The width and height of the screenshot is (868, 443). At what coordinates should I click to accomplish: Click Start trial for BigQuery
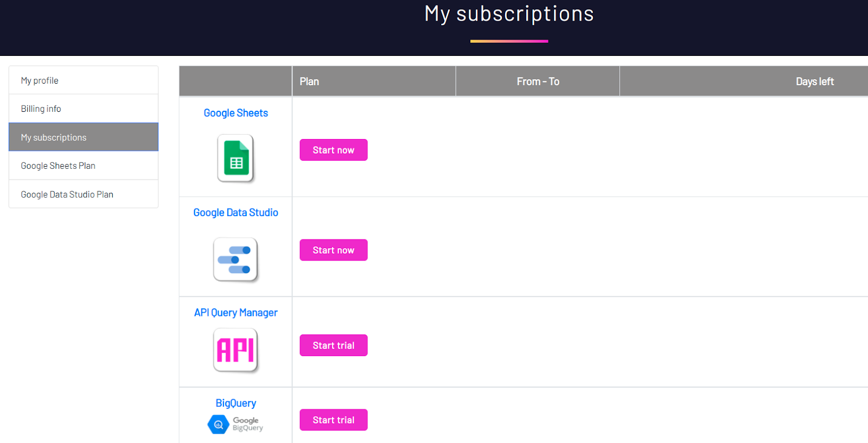[334, 420]
